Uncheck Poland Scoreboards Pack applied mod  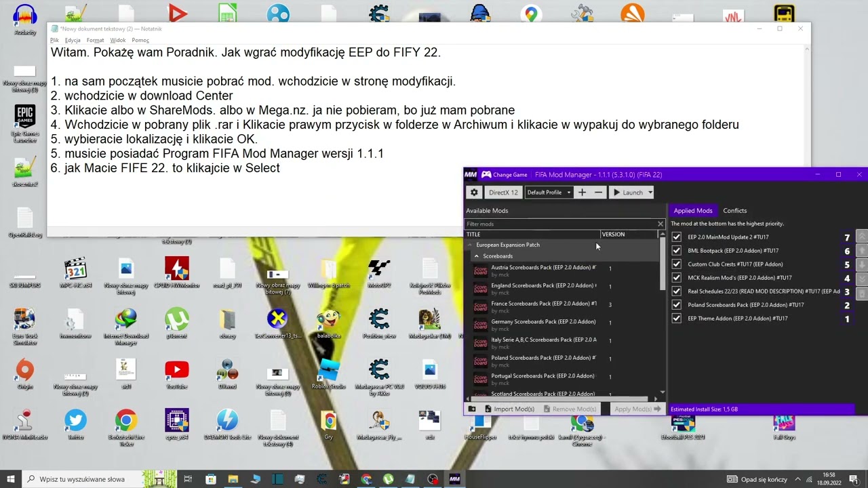(x=676, y=305)
